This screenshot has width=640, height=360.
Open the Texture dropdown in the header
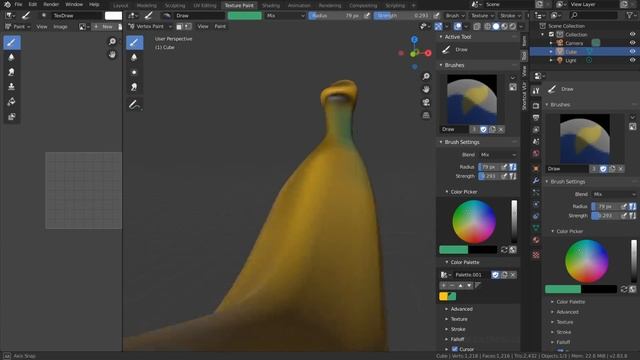(482, 16)
